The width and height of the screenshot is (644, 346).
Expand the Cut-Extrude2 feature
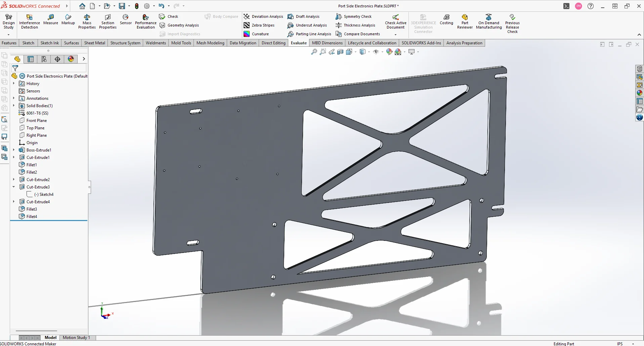click(x=14, y=180)
